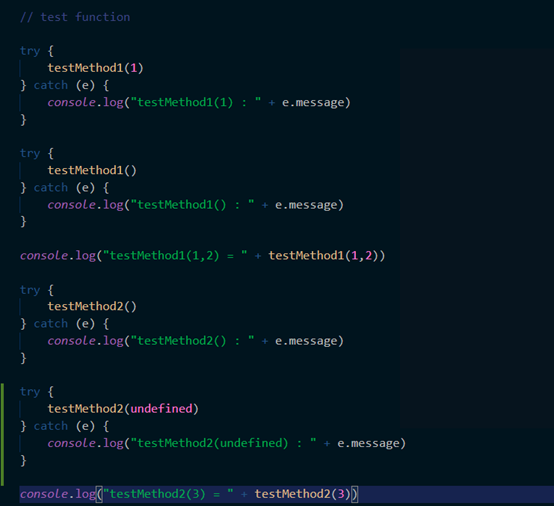This screenshot has height=506, width=554.
Task: Click the testMethod1() call inside try
Action: tap(92, 170)
